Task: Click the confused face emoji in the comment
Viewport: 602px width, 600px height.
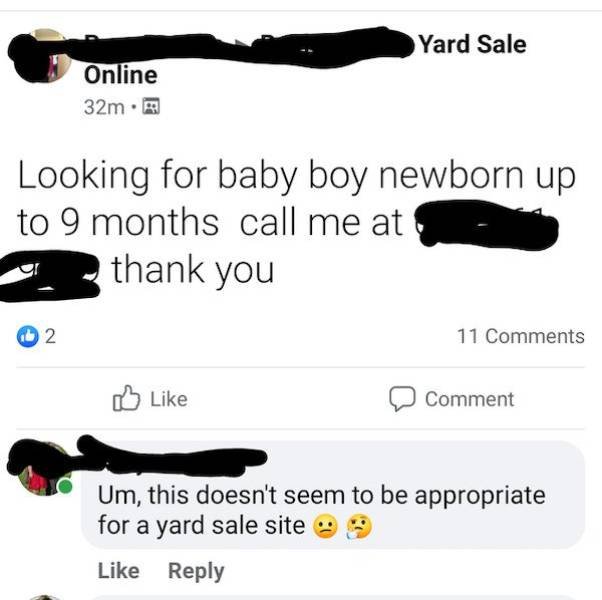Action: [326, 526]
